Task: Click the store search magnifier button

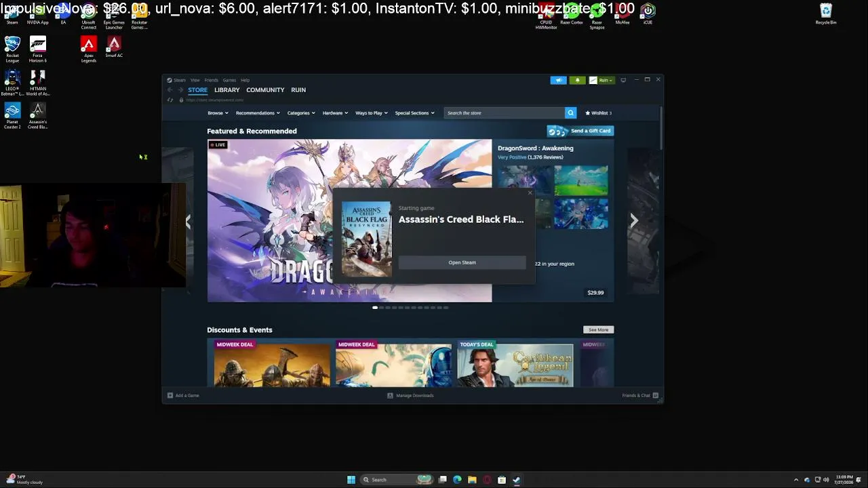Action: (x=570, y=113)
